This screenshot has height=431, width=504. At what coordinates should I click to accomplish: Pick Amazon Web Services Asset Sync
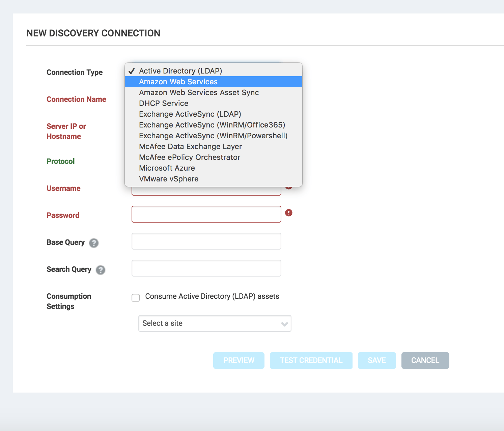pos(214,92)
